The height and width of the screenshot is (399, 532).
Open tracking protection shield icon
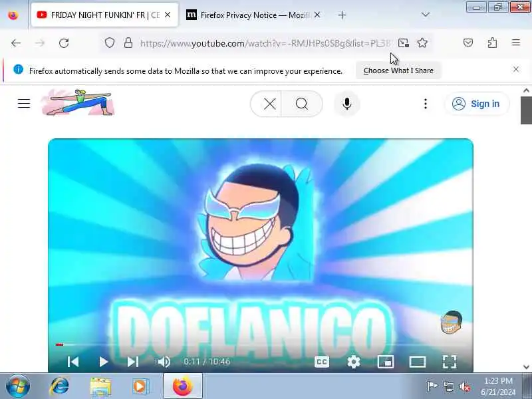point(109,43)
